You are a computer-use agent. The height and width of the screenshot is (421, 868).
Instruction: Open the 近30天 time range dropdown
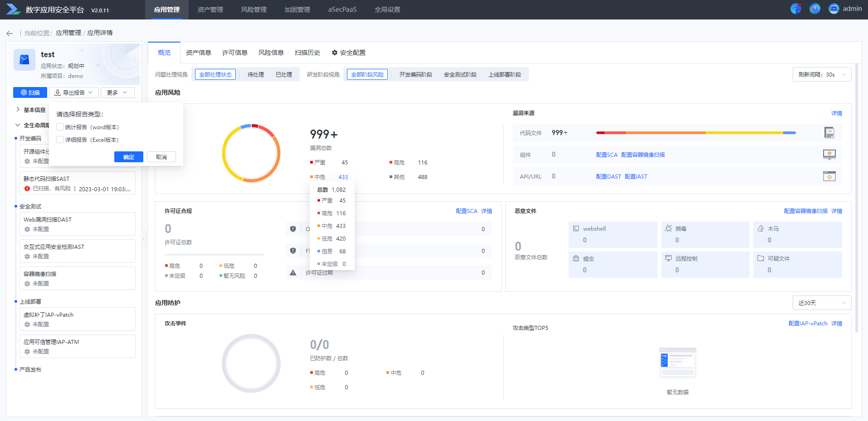(821, 303)
